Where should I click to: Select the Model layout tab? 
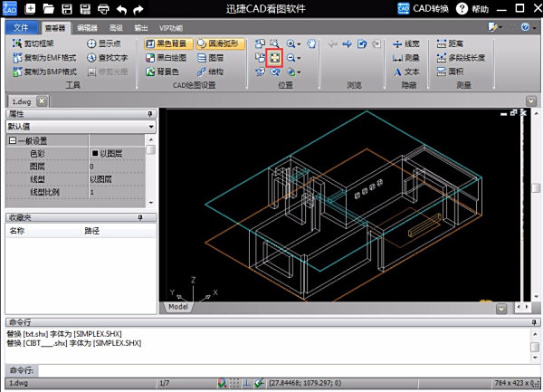coord(178,307)
